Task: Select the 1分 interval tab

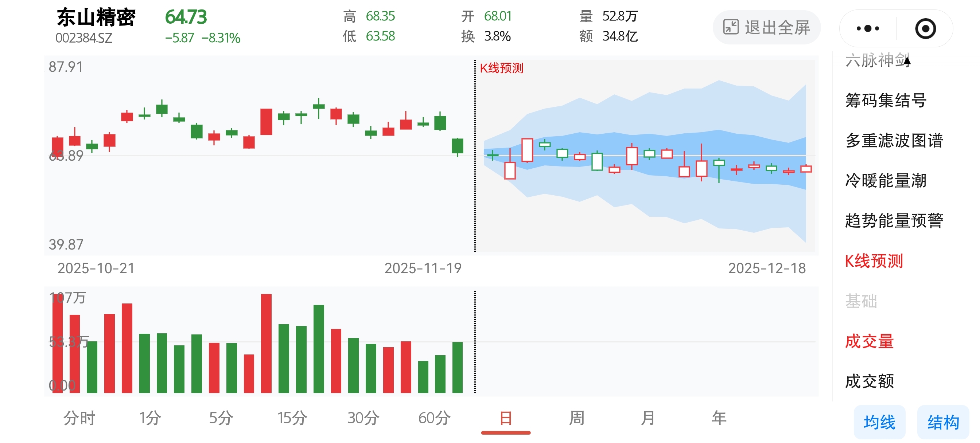Action: click(150, 418)
